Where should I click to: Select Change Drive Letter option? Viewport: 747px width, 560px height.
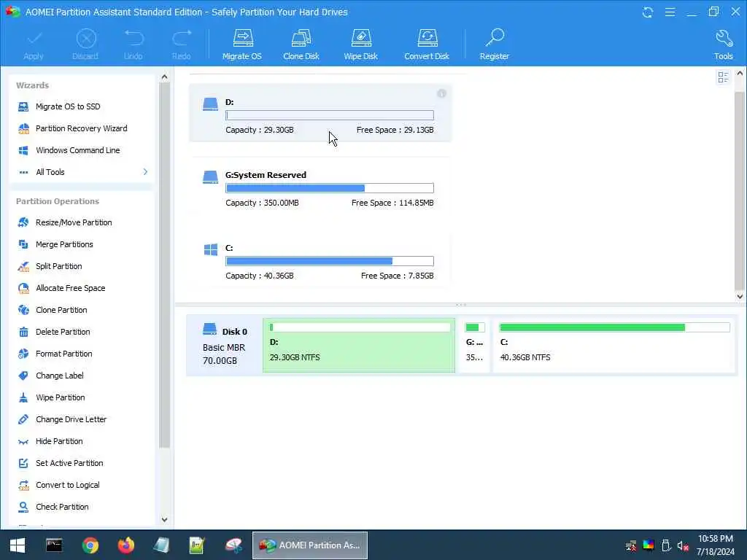[71, 419]
